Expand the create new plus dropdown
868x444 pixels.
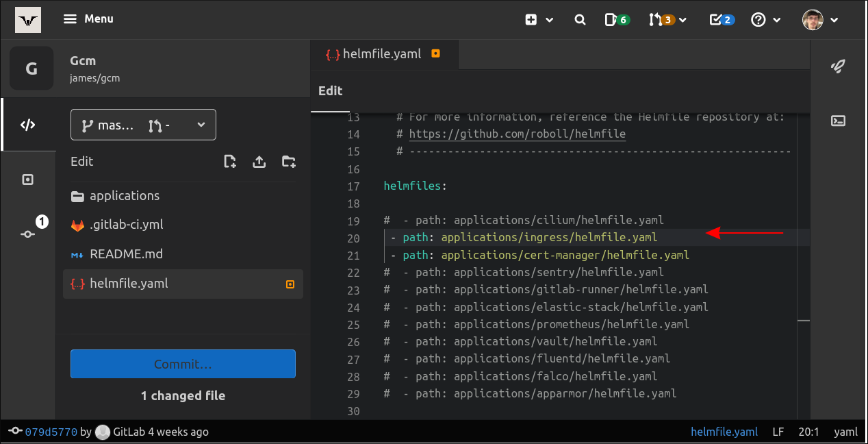point(539,20)
